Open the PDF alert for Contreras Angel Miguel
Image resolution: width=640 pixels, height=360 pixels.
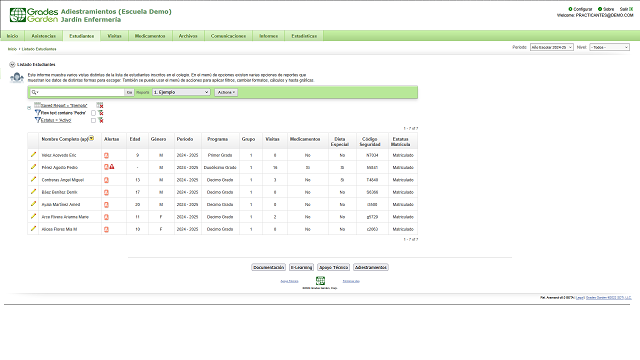(106, 180)
